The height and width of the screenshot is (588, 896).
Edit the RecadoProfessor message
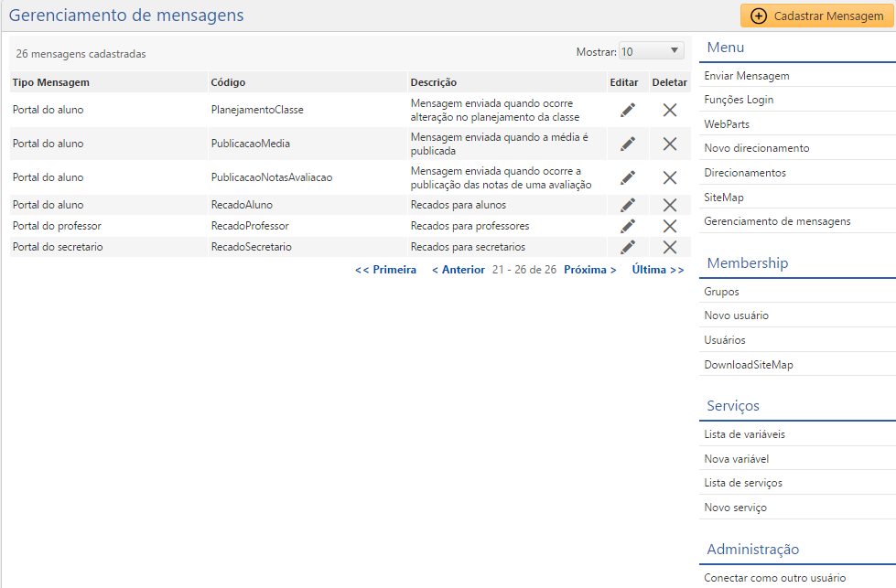pos(626,226)
